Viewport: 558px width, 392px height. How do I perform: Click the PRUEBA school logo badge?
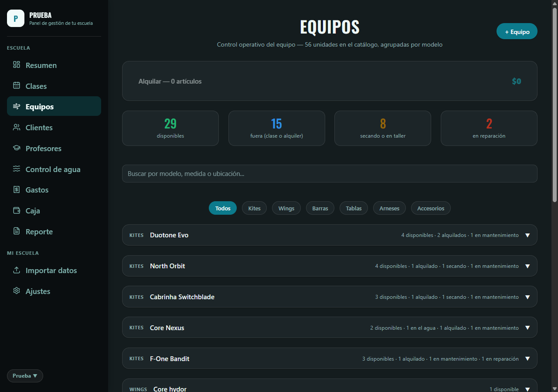pyautogui.click(x=16, y=18)
